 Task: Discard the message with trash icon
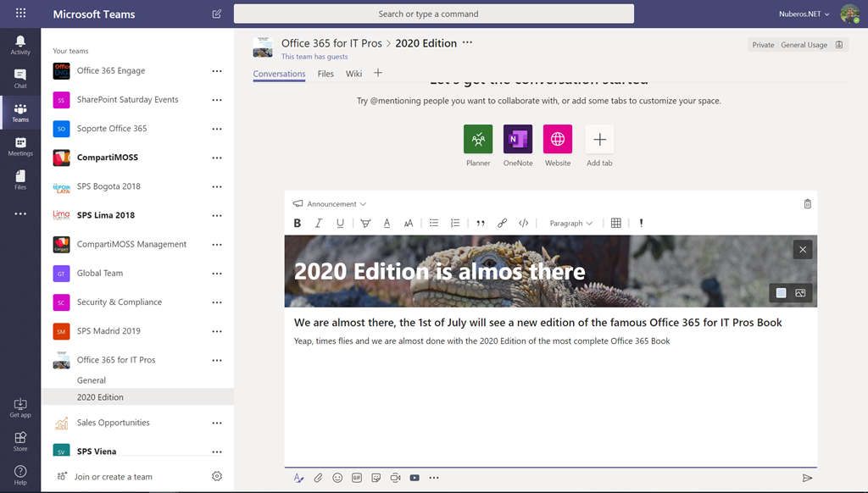808,203
